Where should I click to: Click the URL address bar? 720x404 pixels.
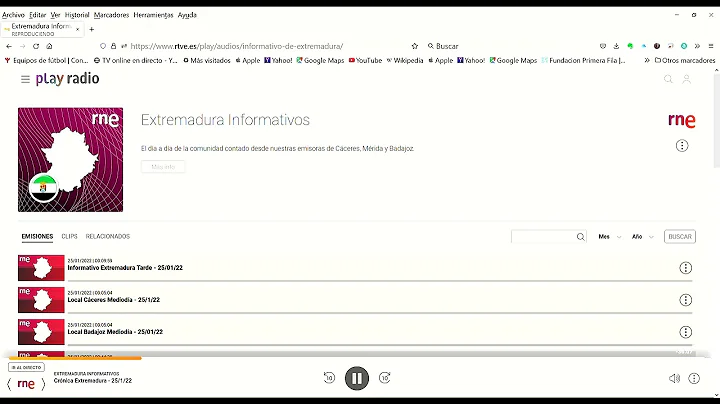pyautogui.click(x=236, y=46)
